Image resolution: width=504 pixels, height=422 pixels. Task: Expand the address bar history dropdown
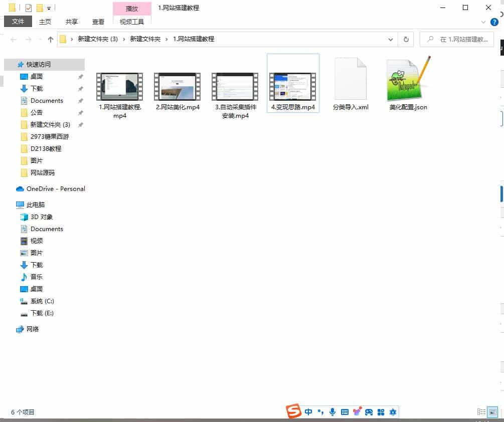click(391, 39)
